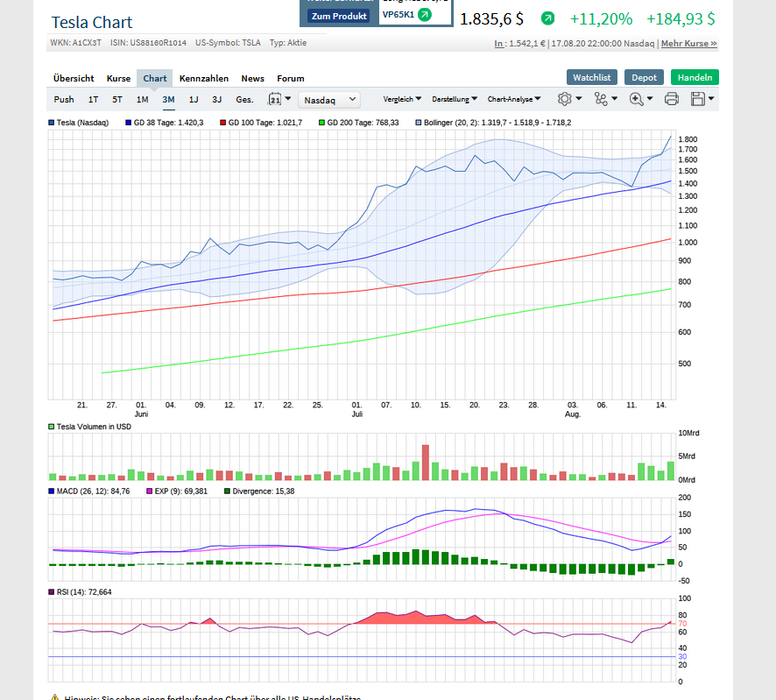Click the '+11,20%' change text
776x700 pixels.
(x=601, y=18)
